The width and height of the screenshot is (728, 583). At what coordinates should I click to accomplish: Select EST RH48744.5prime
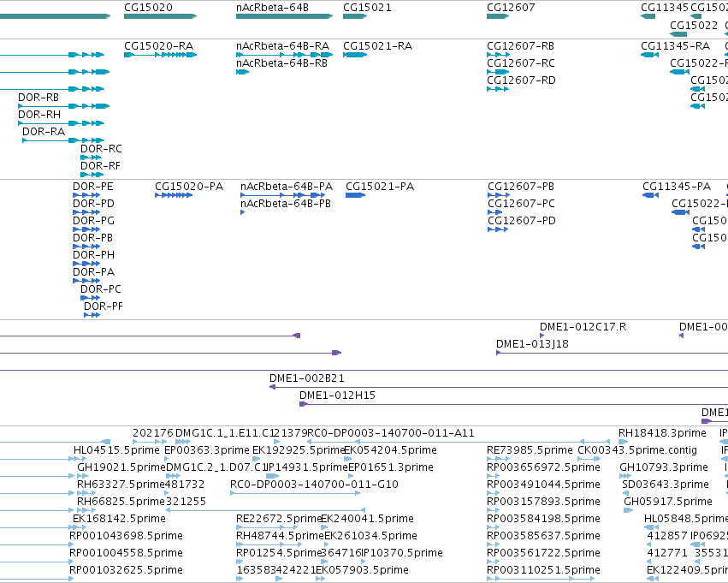click(280, 536)
